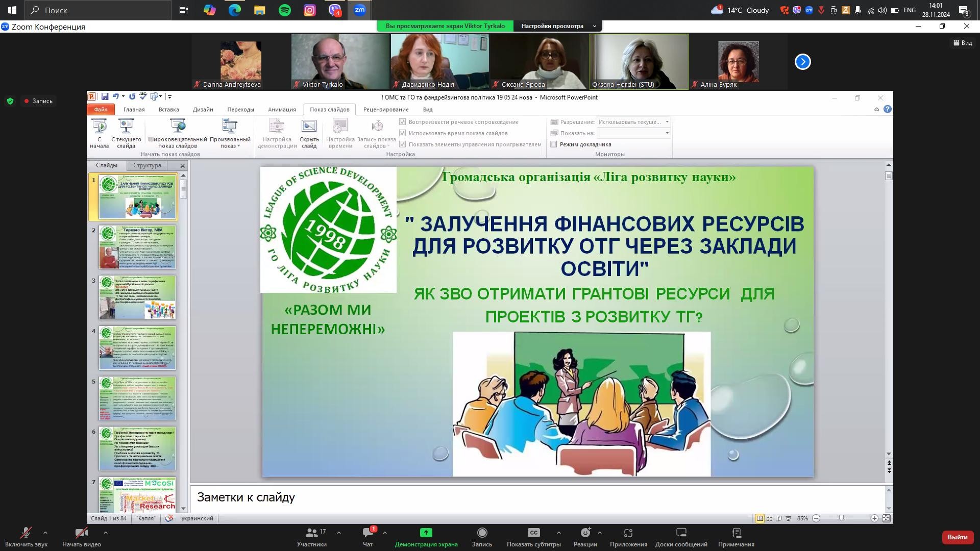Viewport: 980px width, 551px height.
Task: Open the Apps icon in Zoom toolbar
Action: [x=628, y=533]
